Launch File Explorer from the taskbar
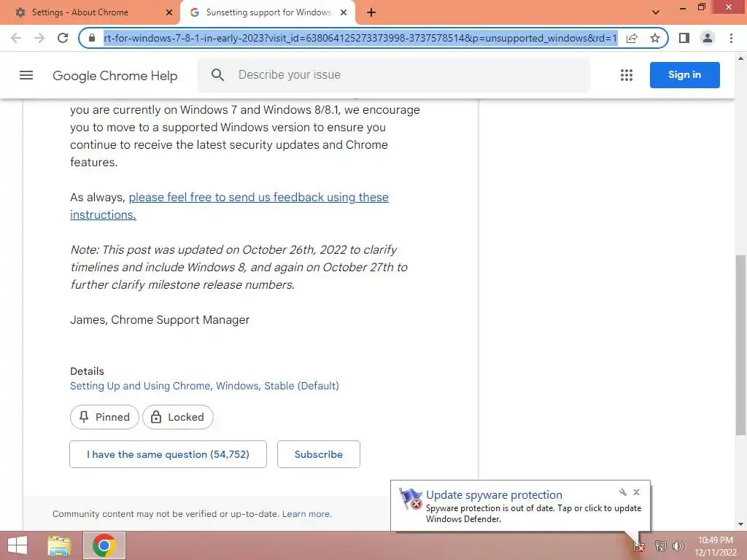Screen dimensions: 747x560 [59, 545]
